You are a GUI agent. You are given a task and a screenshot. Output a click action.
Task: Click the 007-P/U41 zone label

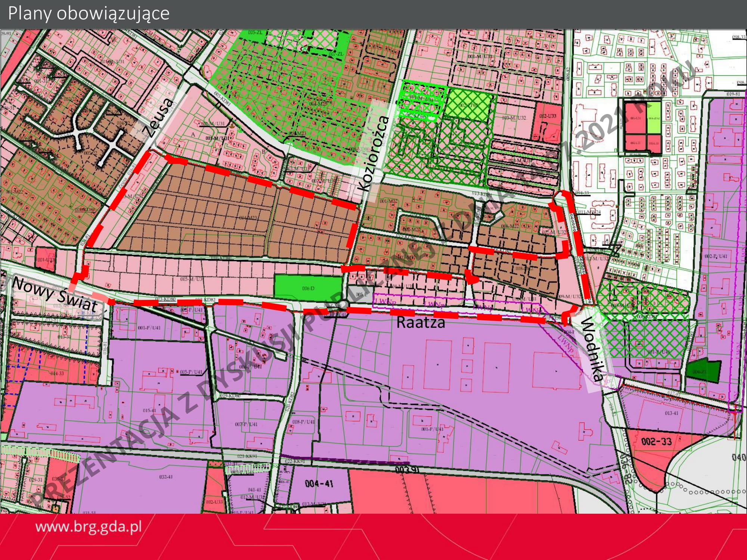246,424
